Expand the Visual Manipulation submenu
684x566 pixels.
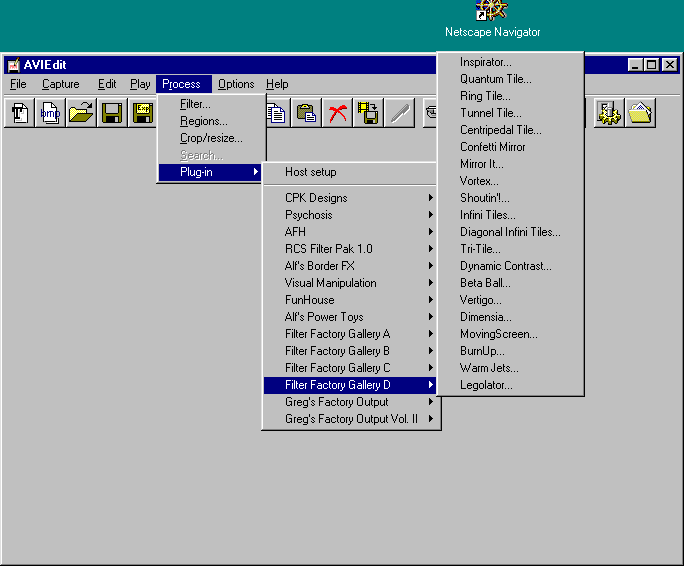pyautogui.click(x=351, y=283)
